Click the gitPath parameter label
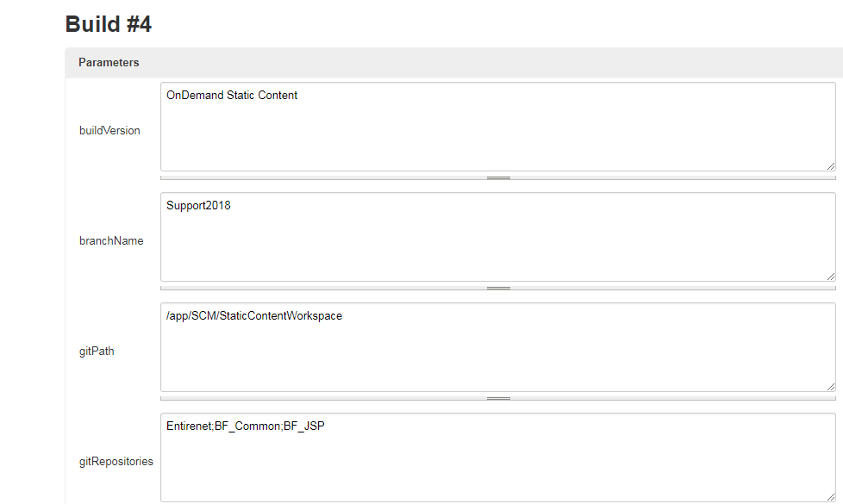843x504 pixels. pos(97,352)
